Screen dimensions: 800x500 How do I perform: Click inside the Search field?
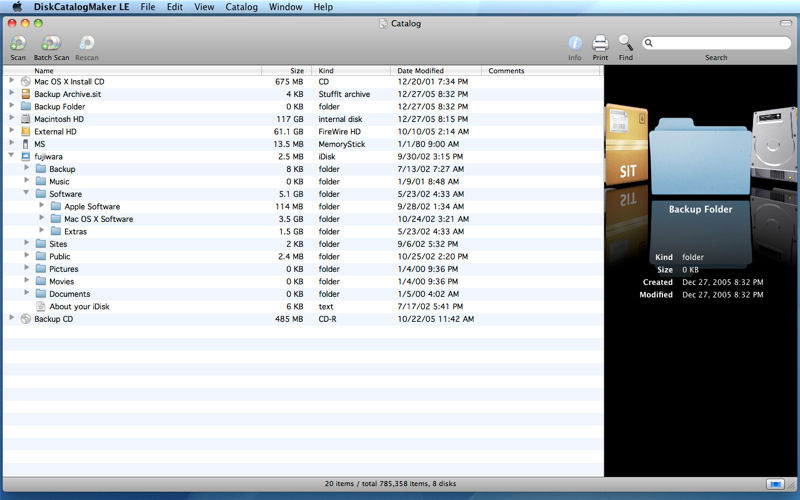pyautogui.click(x=716, y=43)
